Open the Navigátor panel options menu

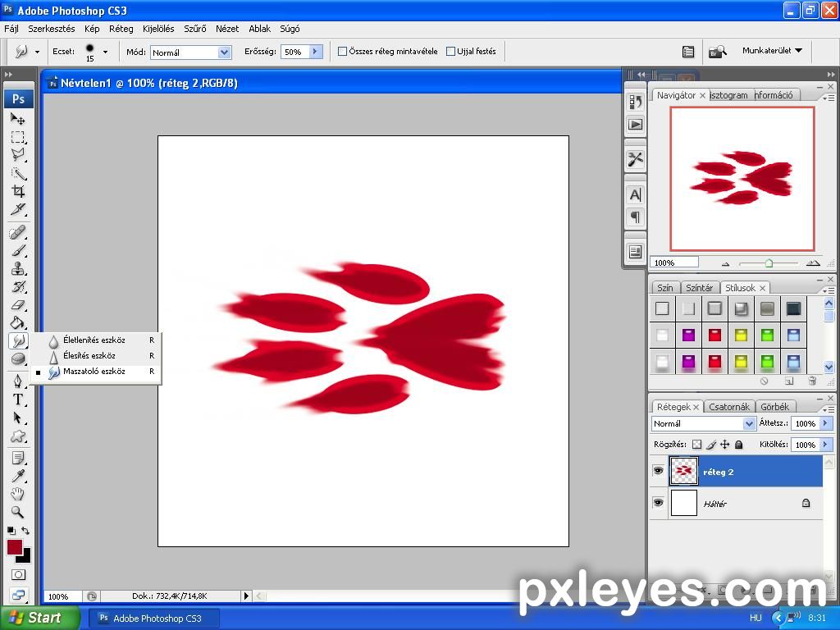(x=829, y=98)
